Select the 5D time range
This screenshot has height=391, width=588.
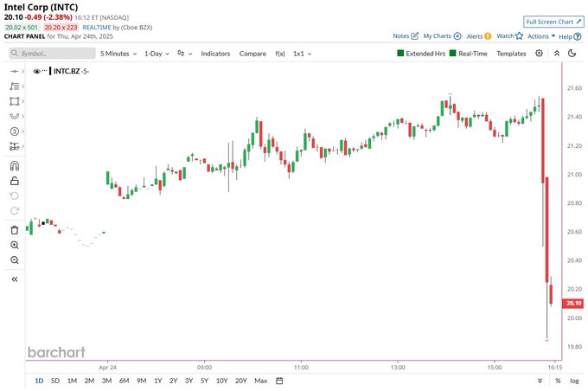coord(55,381)
